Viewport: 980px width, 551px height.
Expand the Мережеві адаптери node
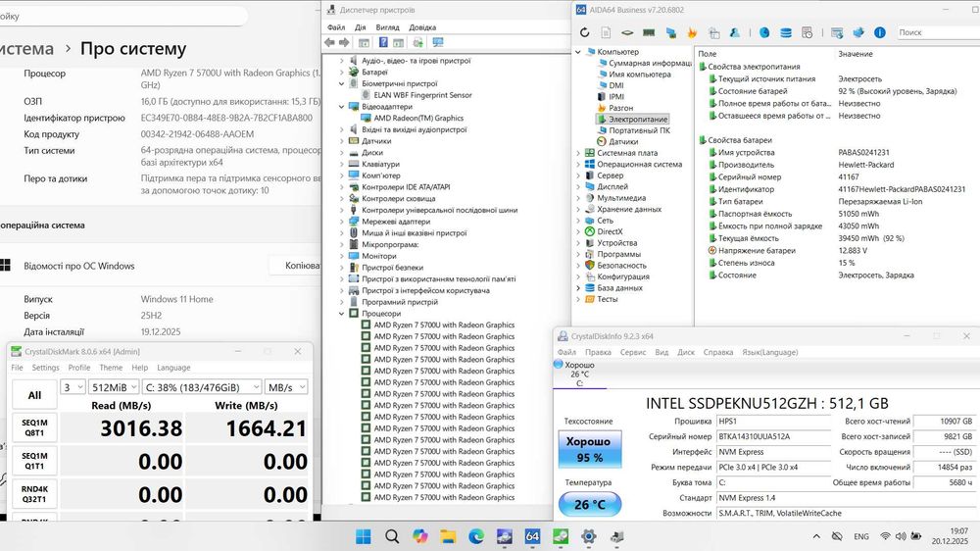pyautogui.click(x=342, y=222)
